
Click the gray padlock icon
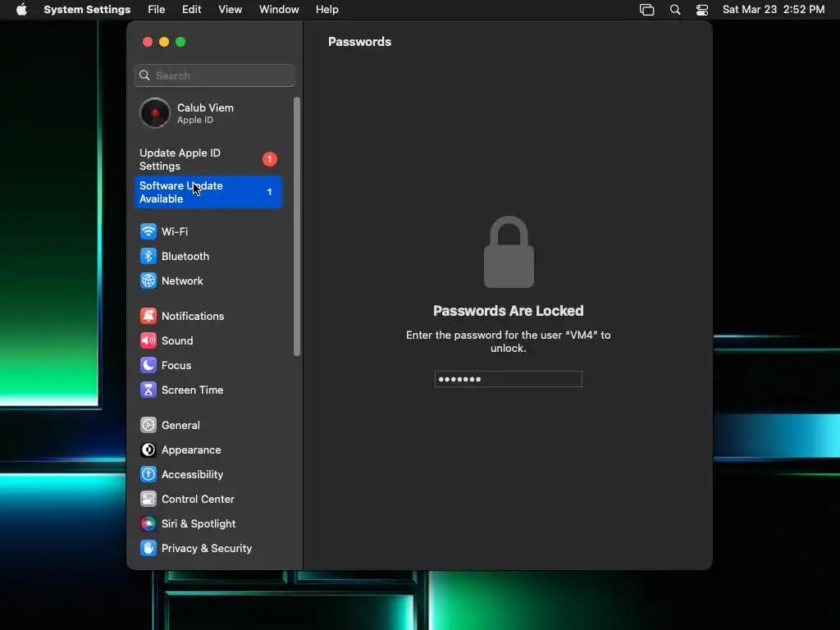pyautogui.click(x=509, y=252)
